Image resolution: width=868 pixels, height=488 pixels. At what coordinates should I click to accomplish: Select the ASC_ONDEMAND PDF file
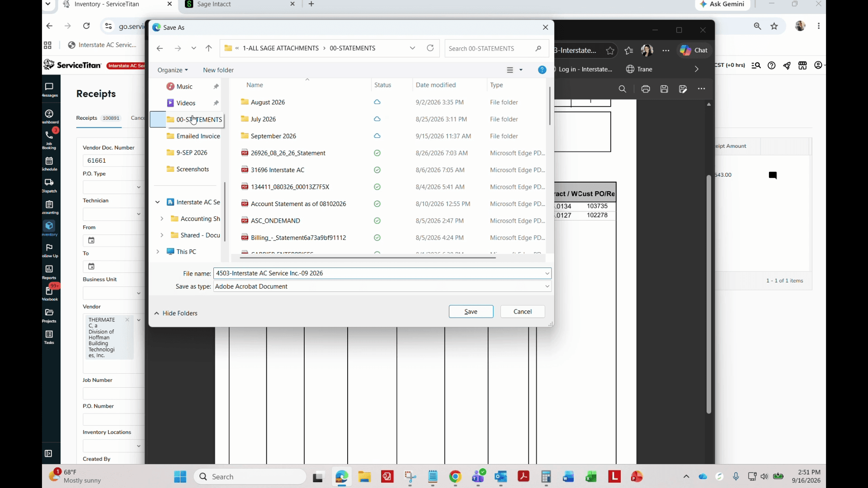(275, 221)
